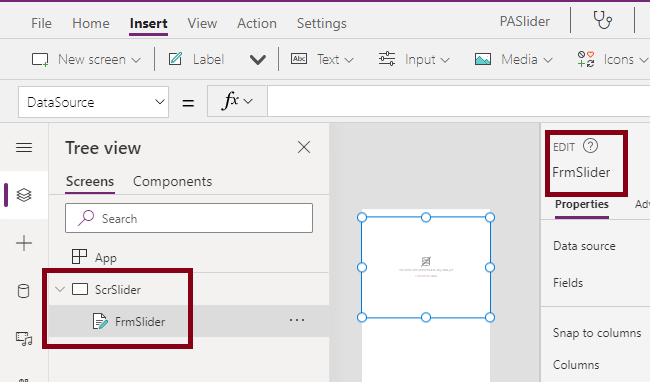Click the Input sliders icon
This screenshot has width=650, height=382.
[387, 59]
